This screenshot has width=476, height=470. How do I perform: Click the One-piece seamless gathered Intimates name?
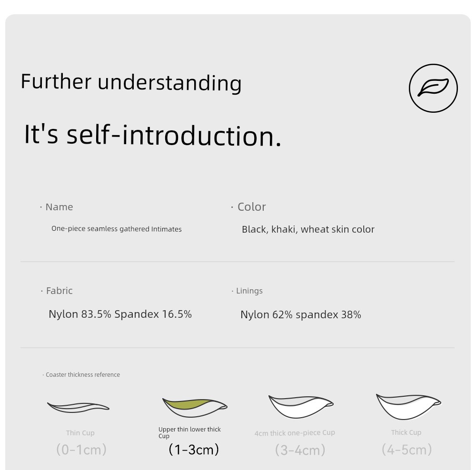coord(117,229)
